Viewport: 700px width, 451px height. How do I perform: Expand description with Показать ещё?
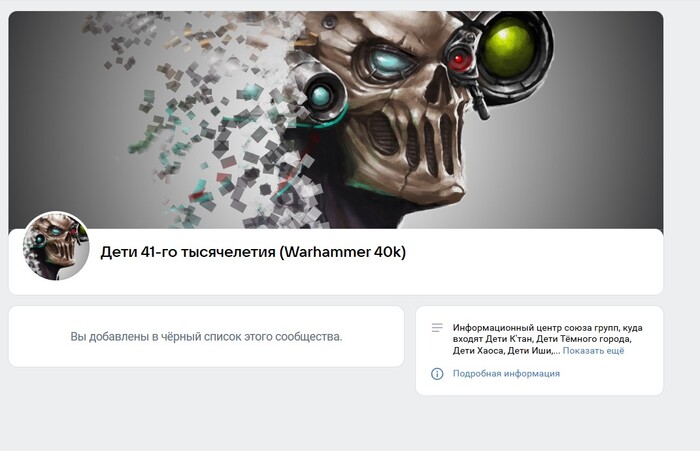[593, 351]
